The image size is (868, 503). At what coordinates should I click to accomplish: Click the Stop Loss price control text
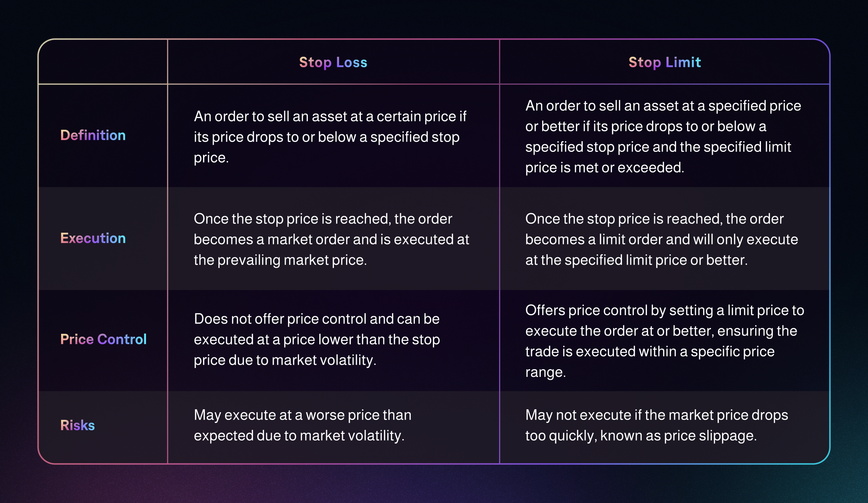click(x=317, y=339)
